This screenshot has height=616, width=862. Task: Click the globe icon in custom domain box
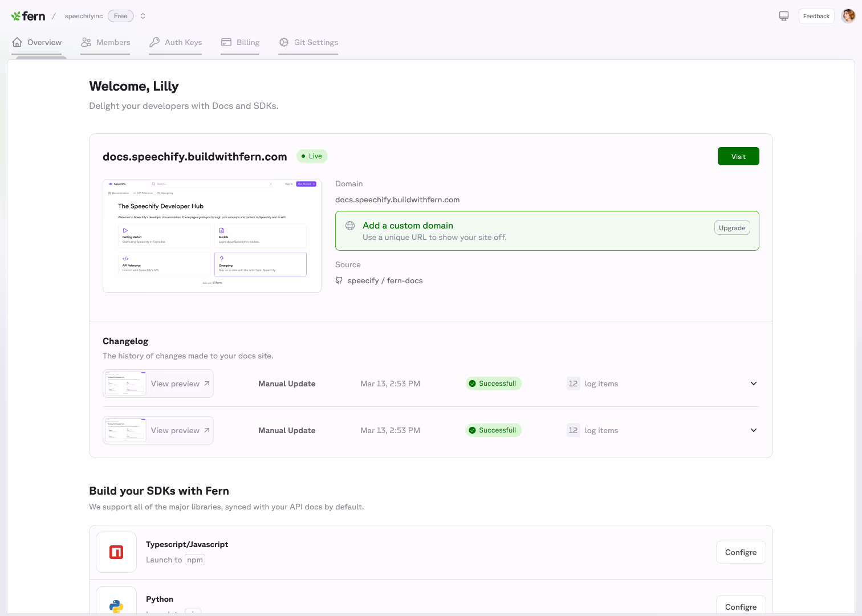click(x=350, y=226)
